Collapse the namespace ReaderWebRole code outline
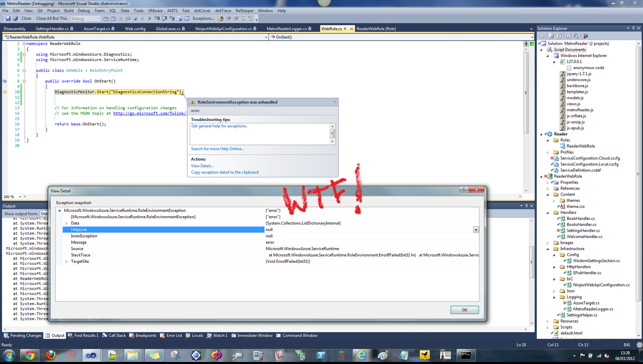The image size is (643, 364). click(x=24, y=44)
